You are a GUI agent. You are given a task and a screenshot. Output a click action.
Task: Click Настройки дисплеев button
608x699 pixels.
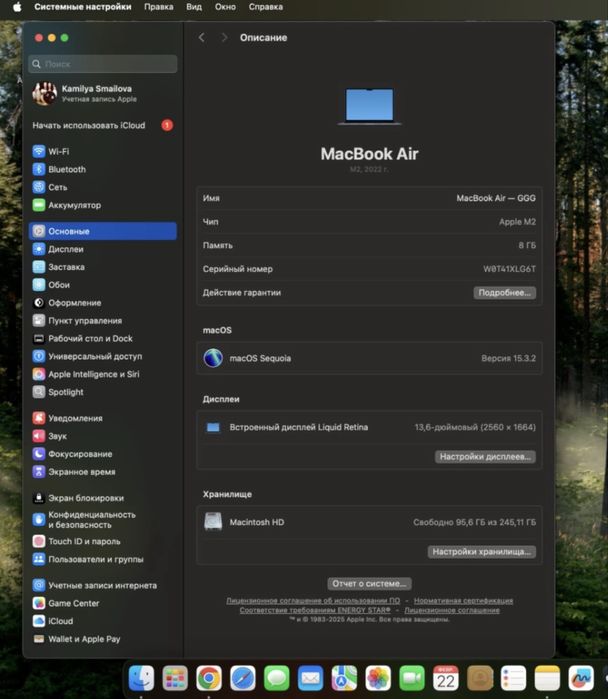tap(485, 456)
